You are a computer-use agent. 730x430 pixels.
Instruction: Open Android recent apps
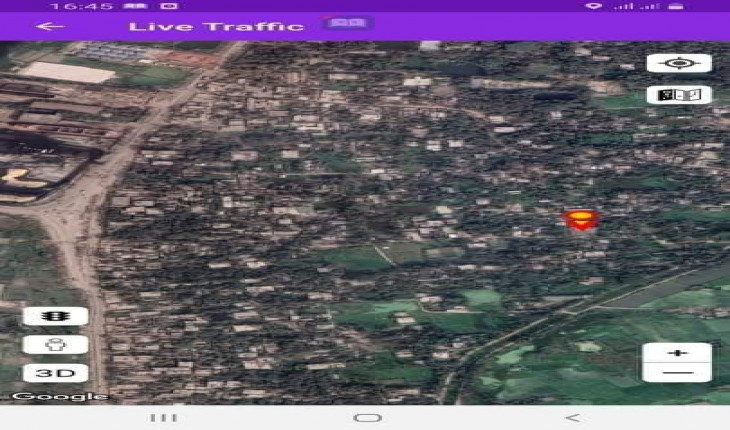tap(163, 417)
